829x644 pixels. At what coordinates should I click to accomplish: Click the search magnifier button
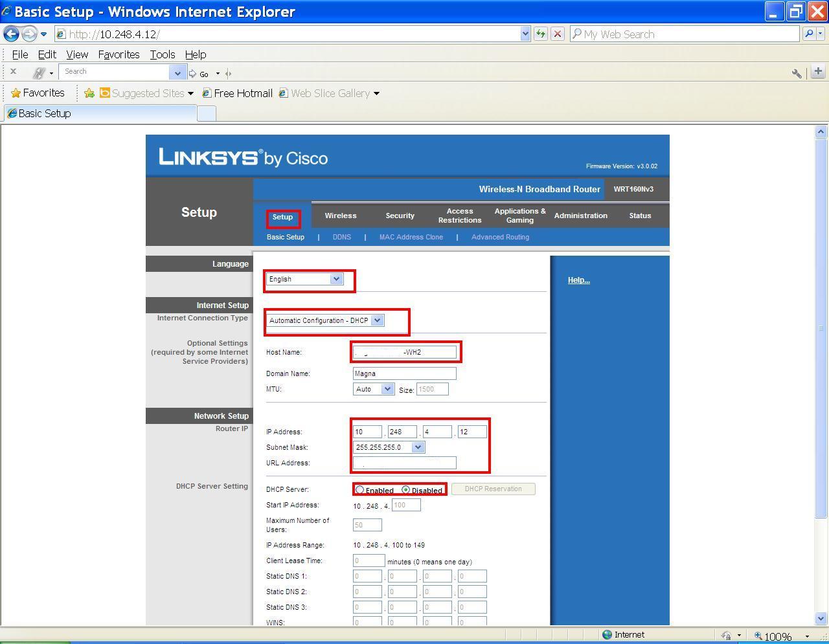(x=810, y=34)
